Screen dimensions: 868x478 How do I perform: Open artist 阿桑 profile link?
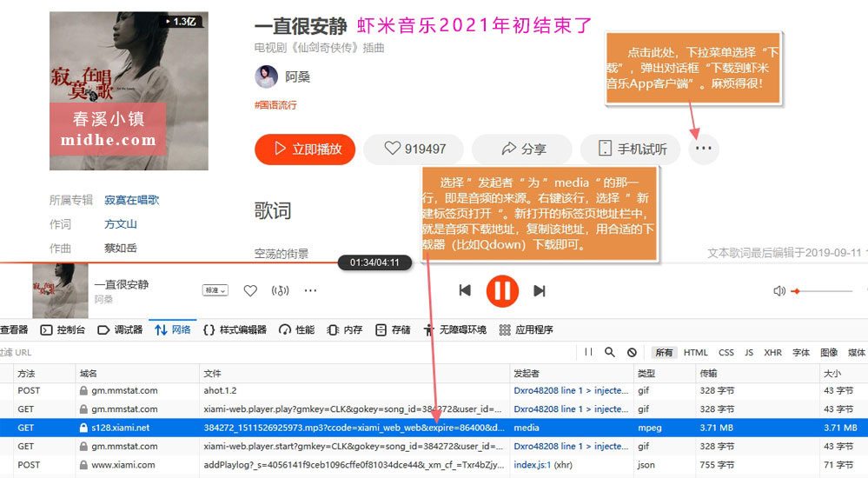pyautogui.click(x=297, y=77)
